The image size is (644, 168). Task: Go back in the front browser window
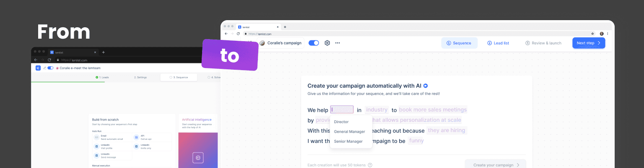click(x=226, y=34)
